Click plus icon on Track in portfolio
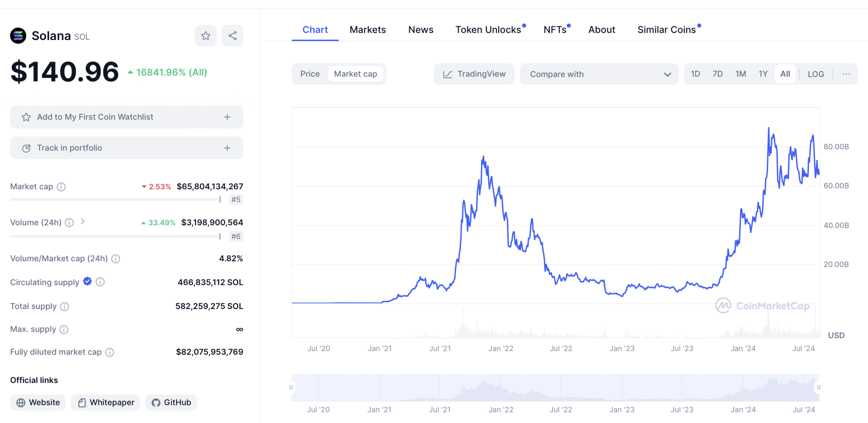Image resolution: width=868 pixels, height=423 pixels. pyautogui.click(x=227, y=148)
